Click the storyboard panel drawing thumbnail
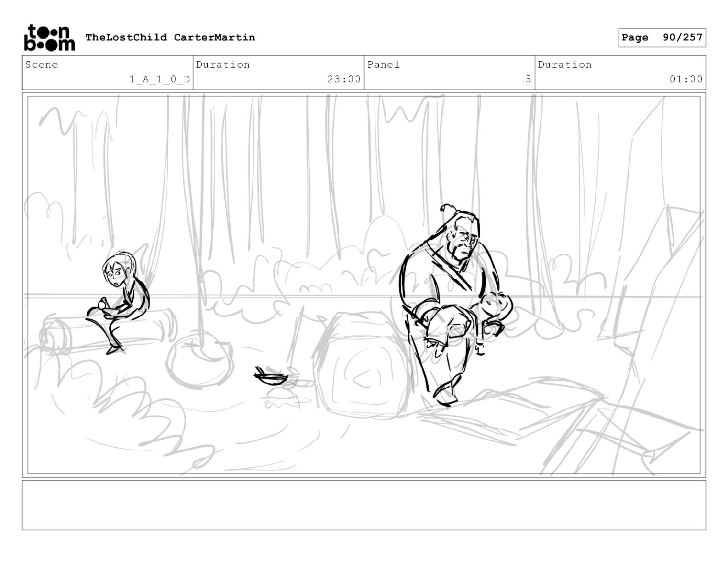 click(x=364, y=285)
